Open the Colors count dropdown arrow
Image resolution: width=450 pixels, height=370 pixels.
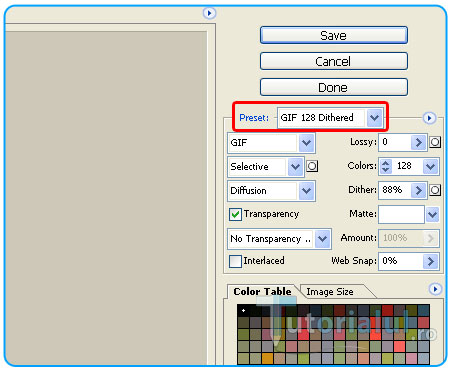[x=430, y=166]
